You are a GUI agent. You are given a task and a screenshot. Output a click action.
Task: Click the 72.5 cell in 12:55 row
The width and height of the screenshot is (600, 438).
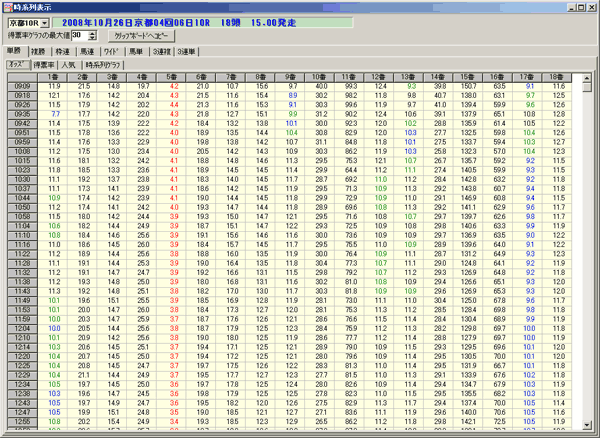click(499, 422)
